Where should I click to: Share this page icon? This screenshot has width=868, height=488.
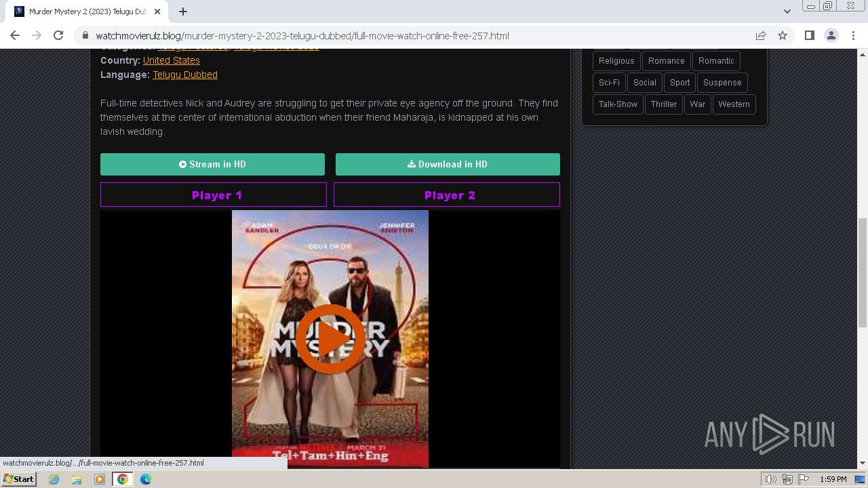(761, 35)
